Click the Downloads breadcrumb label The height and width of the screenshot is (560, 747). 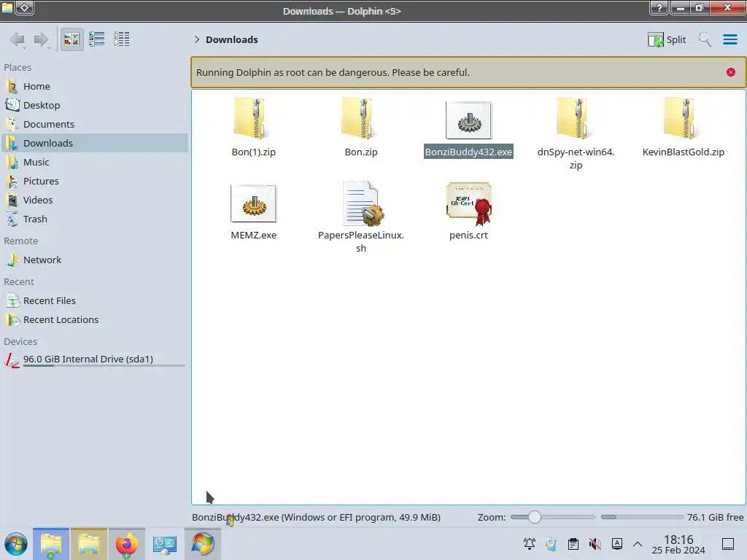pos(231,39)
